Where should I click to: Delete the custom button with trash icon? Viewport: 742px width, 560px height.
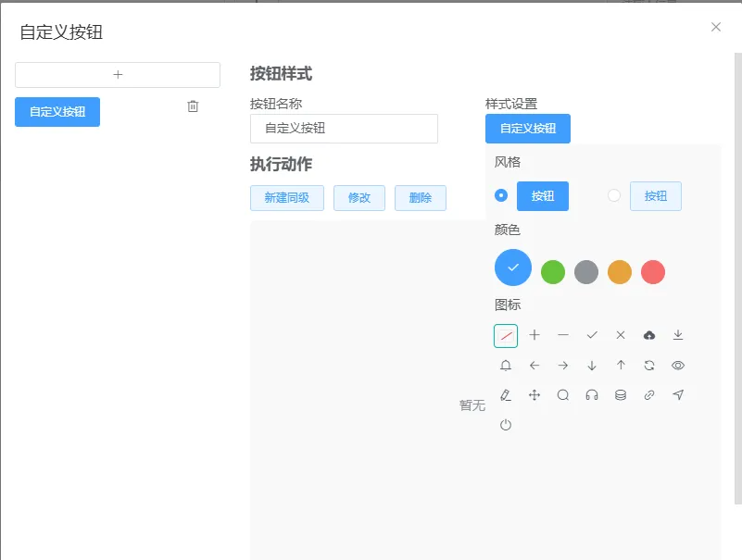click(193, 106)
